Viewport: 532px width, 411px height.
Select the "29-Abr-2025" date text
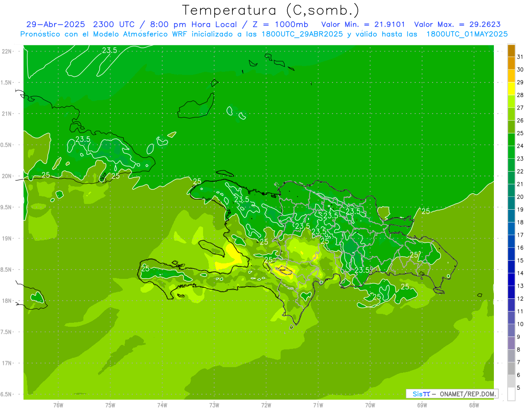(x=56, y=24)
